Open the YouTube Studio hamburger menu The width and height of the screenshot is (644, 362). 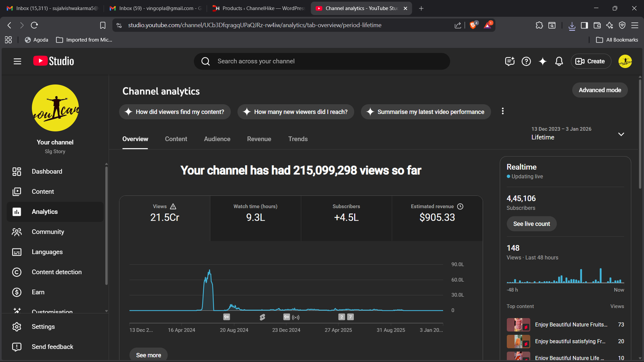click(x=17, y=61)
